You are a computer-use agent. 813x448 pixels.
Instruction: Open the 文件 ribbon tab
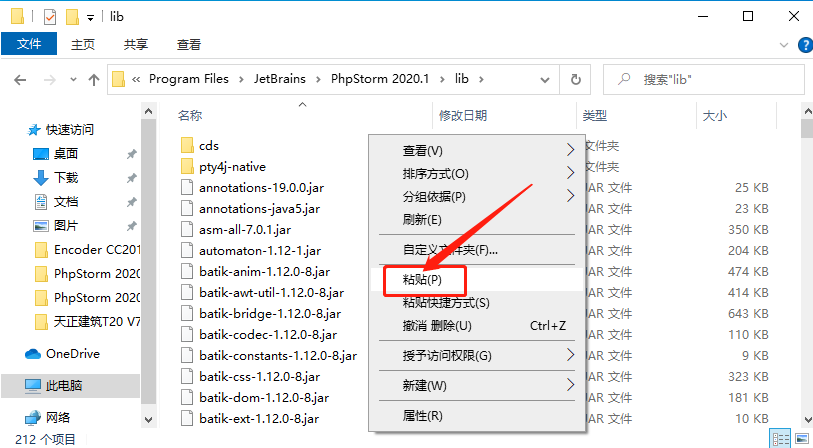[29, 44]
